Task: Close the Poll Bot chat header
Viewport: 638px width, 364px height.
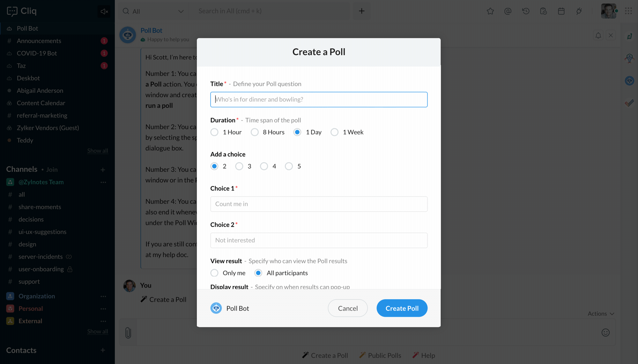Action: 611,35
